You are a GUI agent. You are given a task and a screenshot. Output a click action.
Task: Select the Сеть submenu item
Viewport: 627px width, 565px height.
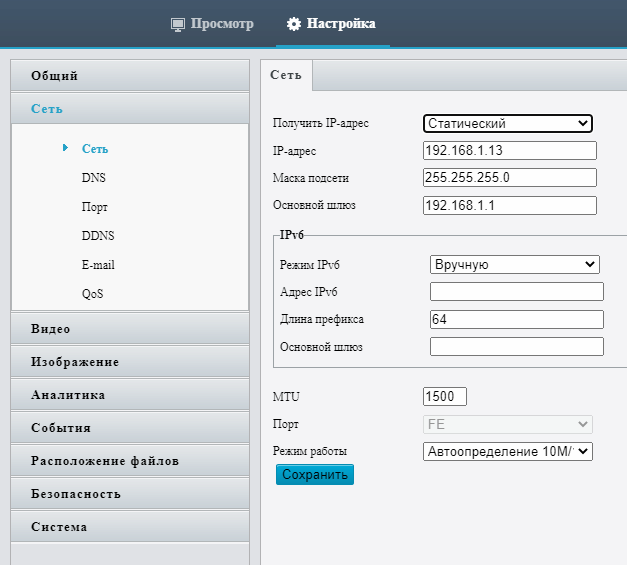click(x=95, y=149)
